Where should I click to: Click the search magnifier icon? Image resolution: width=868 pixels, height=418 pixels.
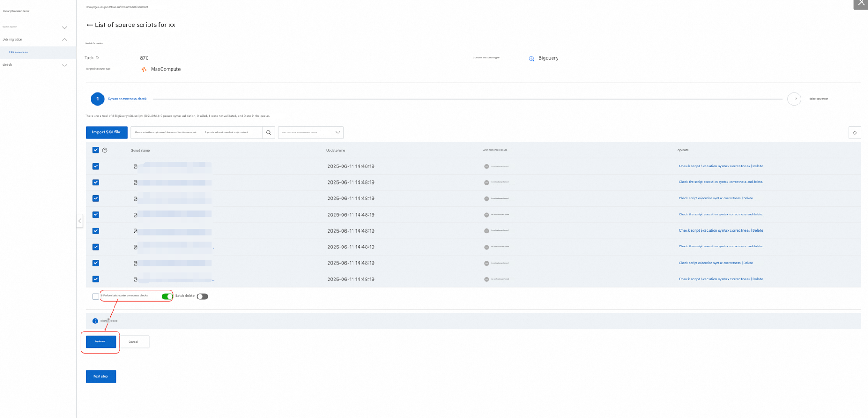tap(268, 133)
